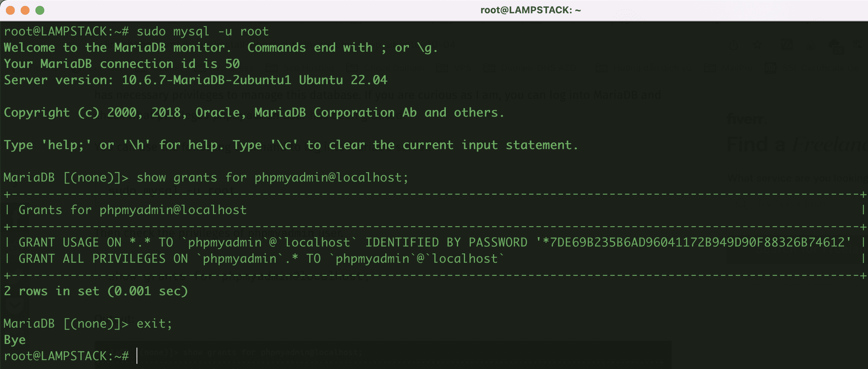Viewport: 868px width, 369px height.
Task: Click the '2 rows in set' result line
Action: tap(96, 292)
